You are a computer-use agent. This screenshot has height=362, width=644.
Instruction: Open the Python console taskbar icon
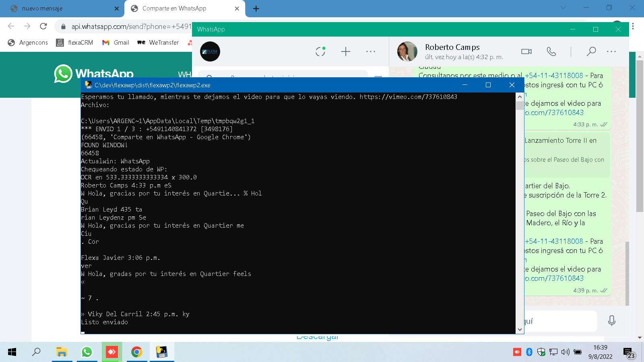161,352
